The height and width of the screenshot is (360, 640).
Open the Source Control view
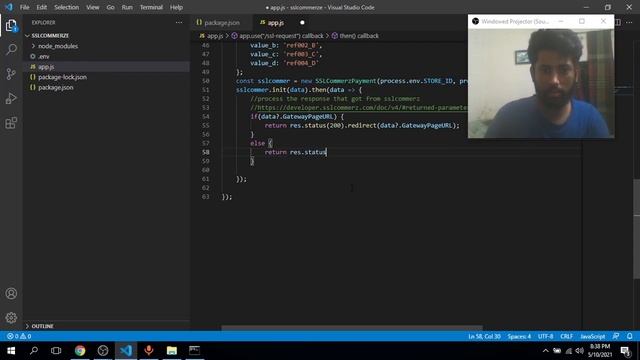click(x=11, y=74)
